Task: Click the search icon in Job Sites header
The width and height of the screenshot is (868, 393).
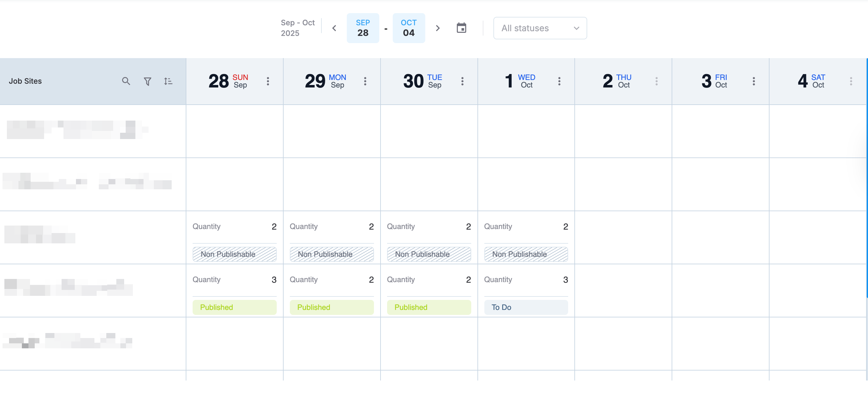Action: click(126, 81)
